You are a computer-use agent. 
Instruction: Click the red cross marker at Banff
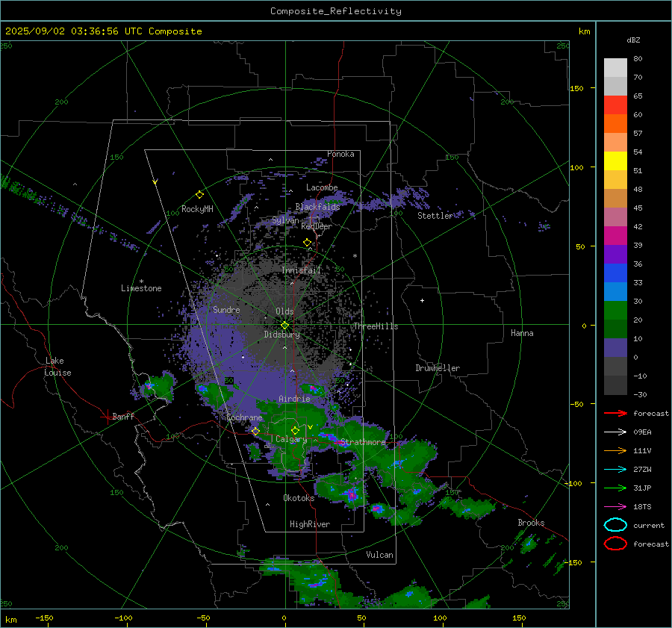point(107,417)
